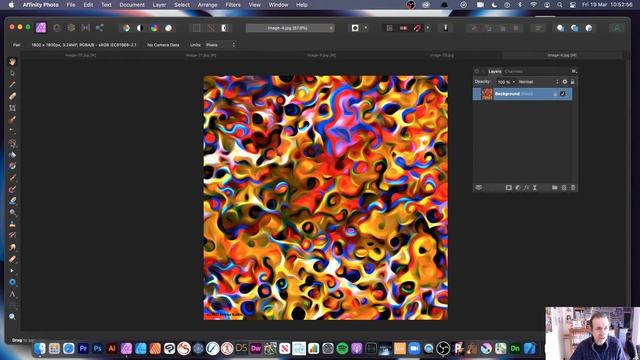
Task: Select the Move tool arrow
Action: click(12, 73)
